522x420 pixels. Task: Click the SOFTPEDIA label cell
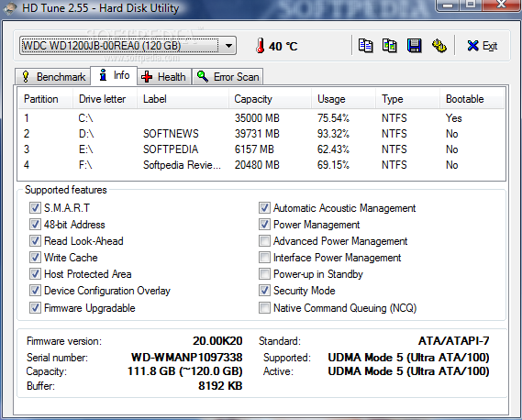point(171,149)
